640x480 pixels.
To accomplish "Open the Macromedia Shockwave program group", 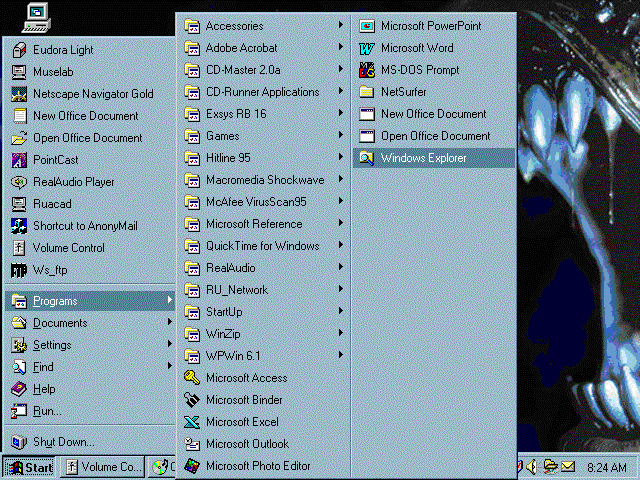I will click(x=264, y=180).
